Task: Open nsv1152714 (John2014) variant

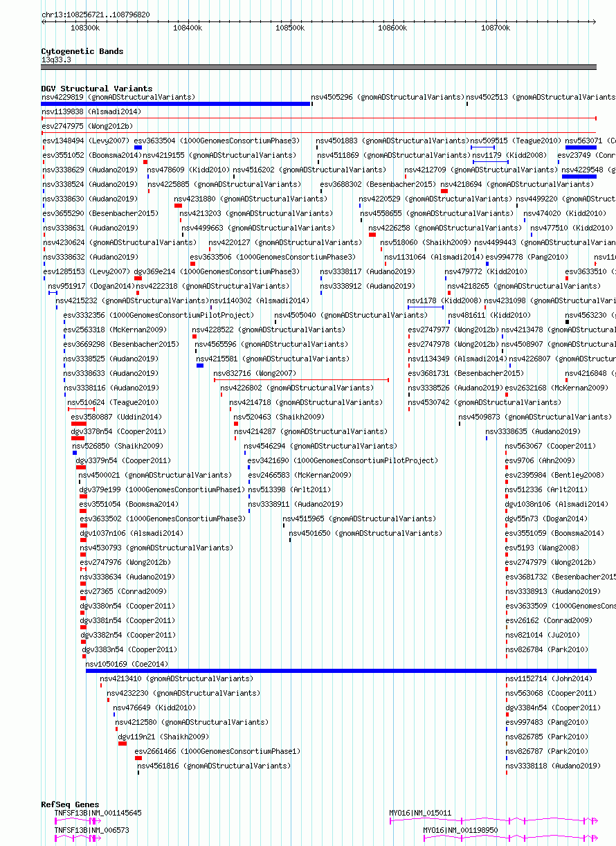Action: [549, 678]
